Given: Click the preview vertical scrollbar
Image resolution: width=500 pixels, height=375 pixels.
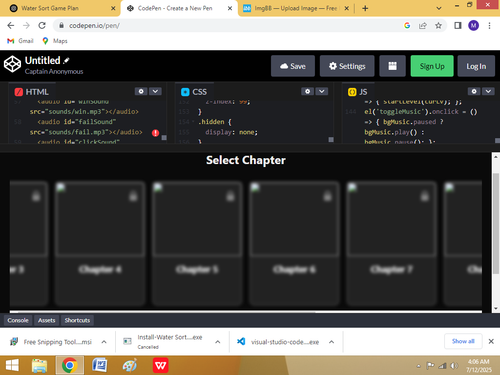Looking at the screenshot, I should (x=496, y=223).
